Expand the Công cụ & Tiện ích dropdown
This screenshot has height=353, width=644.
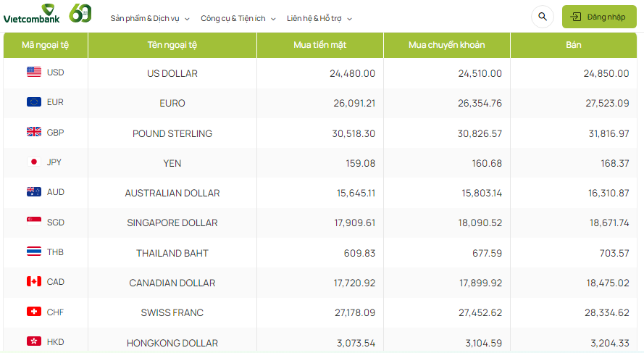[x=238, y=18]
